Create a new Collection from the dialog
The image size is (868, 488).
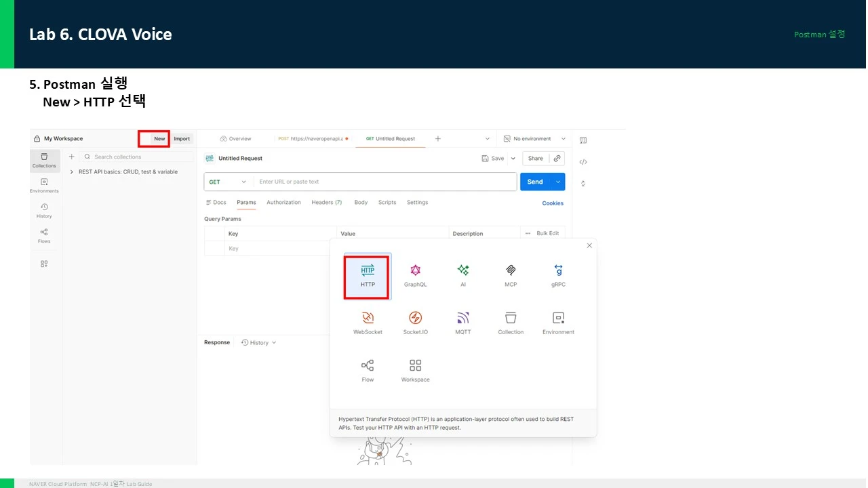pyautogui.click(x=511, y=323)
